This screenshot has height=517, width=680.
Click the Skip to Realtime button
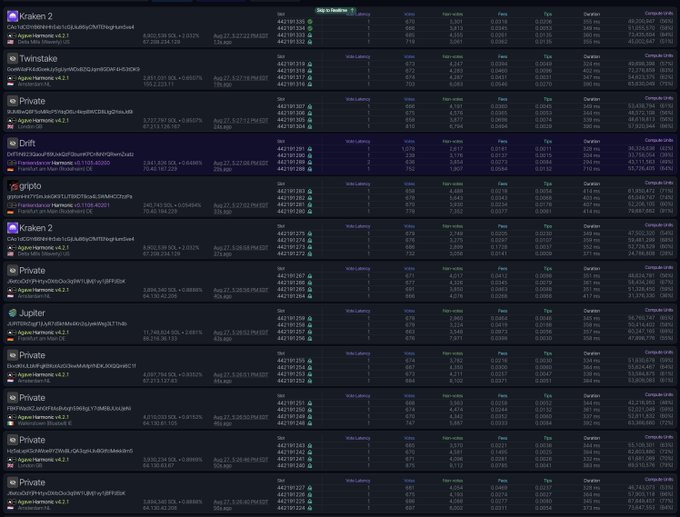pos(335,10)
